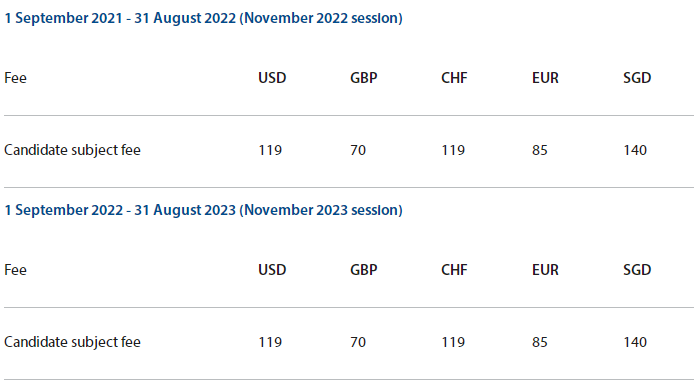This screenshot has width=696, height=385.
Task: Select USD column header in first table
Action: pos(272,78)
